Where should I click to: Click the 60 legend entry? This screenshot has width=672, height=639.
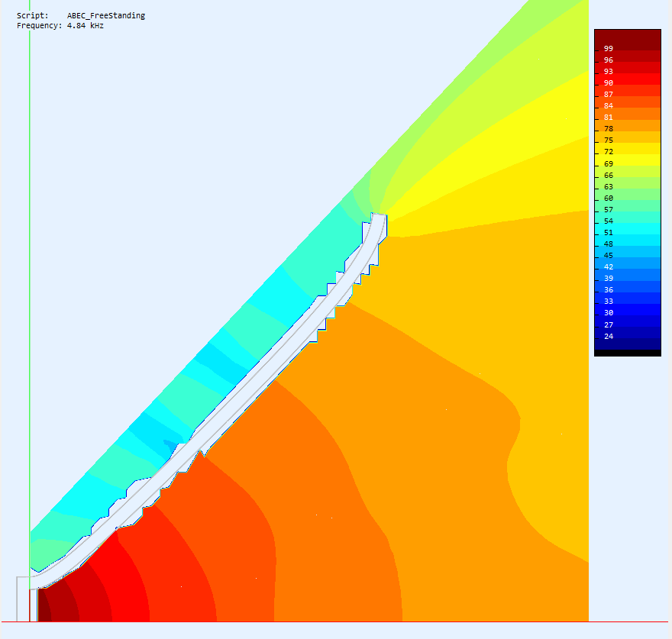tap(608, 198)
